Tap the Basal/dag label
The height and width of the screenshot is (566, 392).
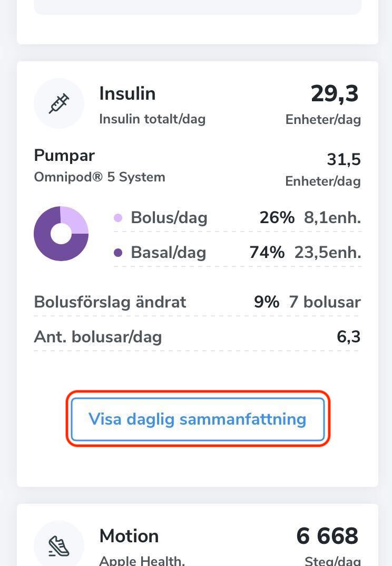click(169, 253)
